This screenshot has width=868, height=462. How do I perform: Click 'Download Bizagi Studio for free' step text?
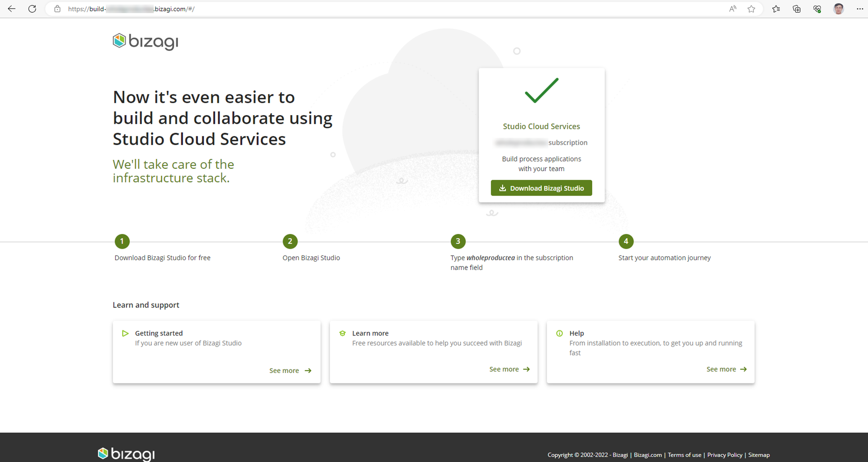(162, 258)
